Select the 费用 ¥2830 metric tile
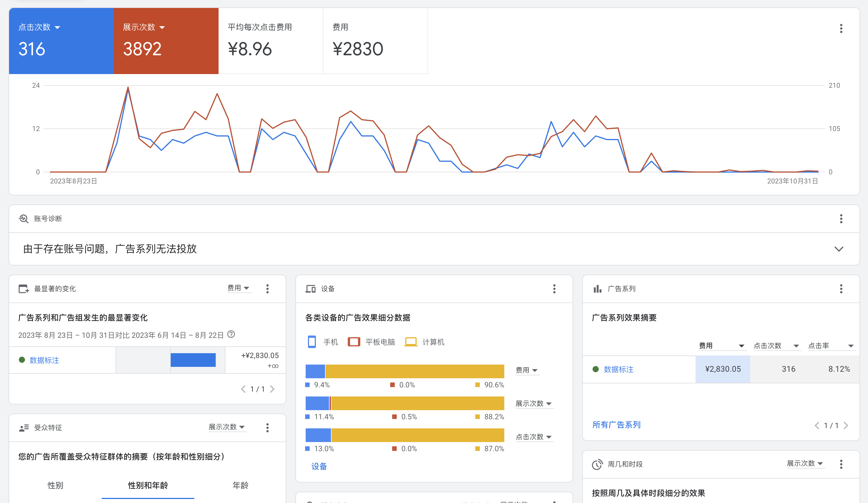This screenshot has width=868, height=503. click(x=375, y=41)
